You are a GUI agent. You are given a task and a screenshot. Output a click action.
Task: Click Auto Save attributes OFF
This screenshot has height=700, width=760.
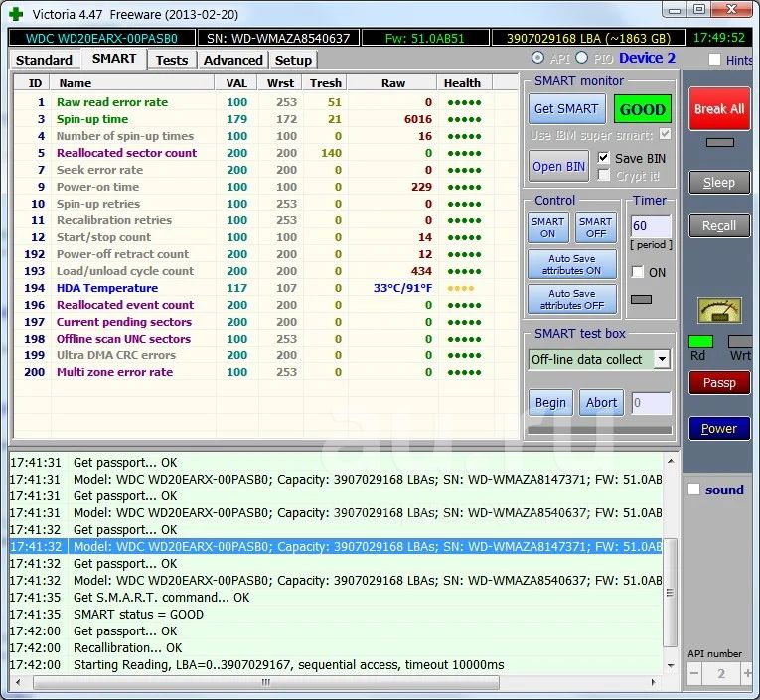point(572,300)
